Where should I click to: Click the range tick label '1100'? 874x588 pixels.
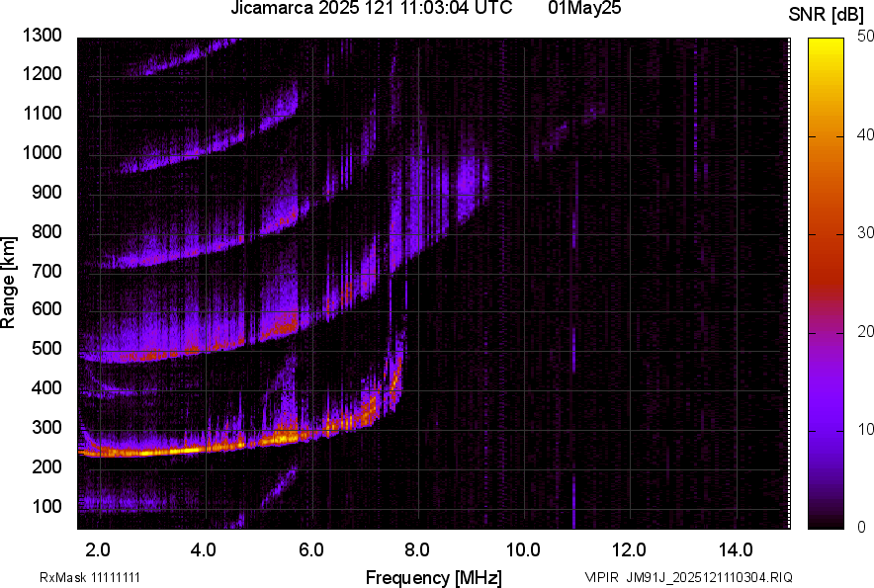pos(42,114)
